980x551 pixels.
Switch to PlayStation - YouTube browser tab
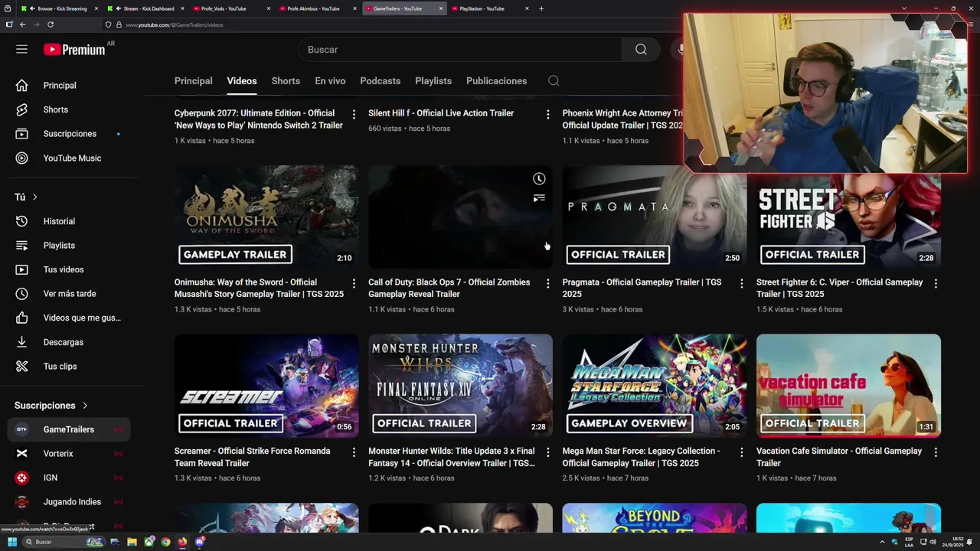[488, 8]
